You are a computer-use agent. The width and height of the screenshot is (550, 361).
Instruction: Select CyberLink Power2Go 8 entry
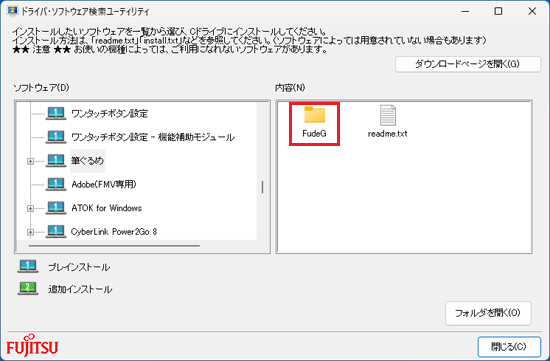114,232
